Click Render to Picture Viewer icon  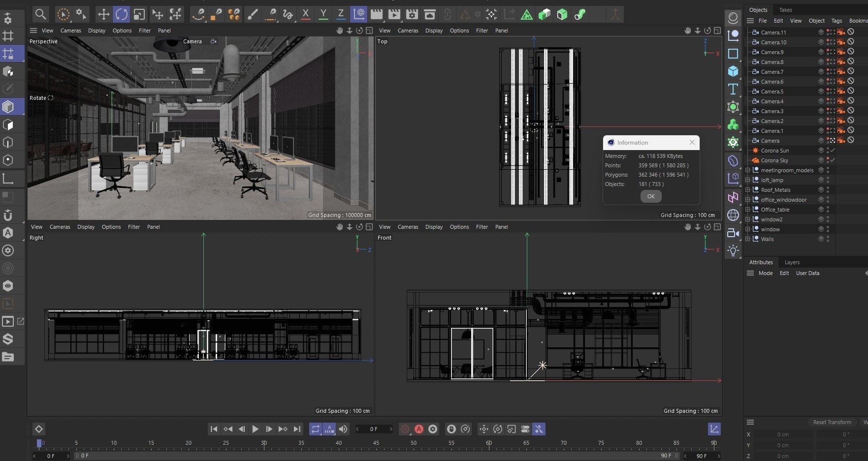394,14
